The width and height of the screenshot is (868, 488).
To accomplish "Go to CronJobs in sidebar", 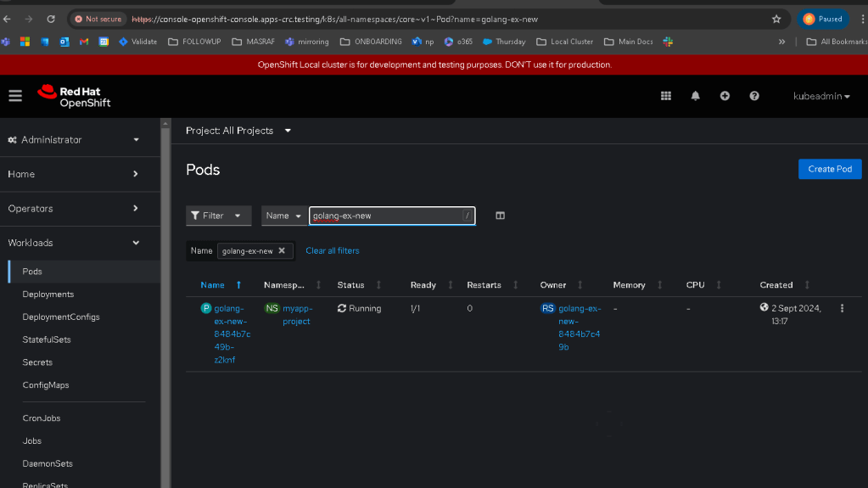I will coord(42,418).
